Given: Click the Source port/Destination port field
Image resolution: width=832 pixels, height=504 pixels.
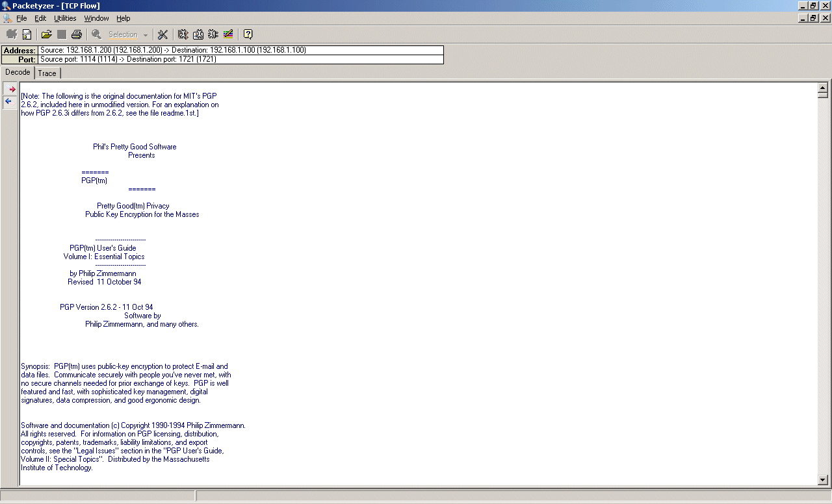Looking at the screenshot, I should (x=240, y=59).
